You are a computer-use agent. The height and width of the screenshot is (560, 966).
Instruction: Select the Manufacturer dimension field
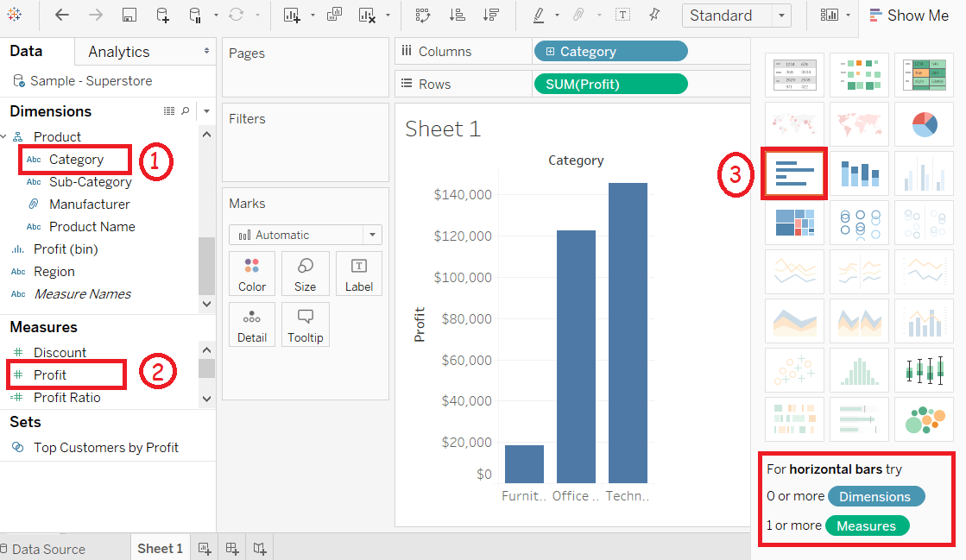[x=89, y=204]
